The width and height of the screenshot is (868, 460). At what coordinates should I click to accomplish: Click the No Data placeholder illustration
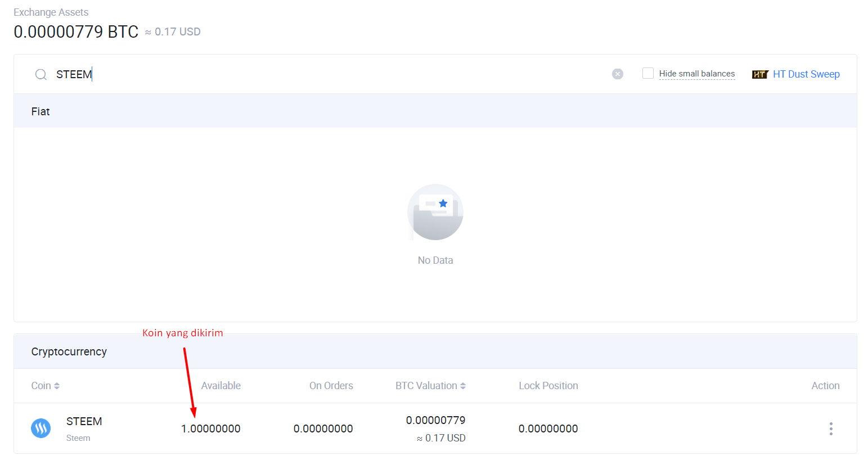[x=435, y=212]
